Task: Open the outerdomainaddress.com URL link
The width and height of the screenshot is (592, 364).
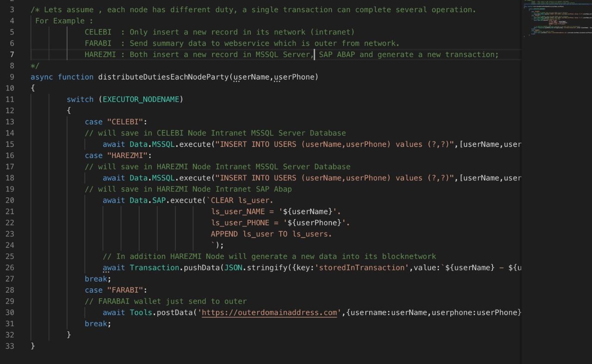Action: [x=270, y=313]
